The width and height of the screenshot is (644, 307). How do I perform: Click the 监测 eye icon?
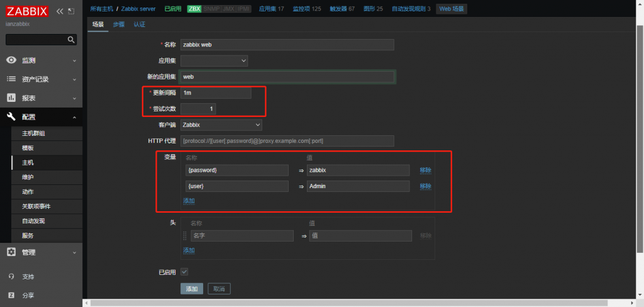[11, 60]
